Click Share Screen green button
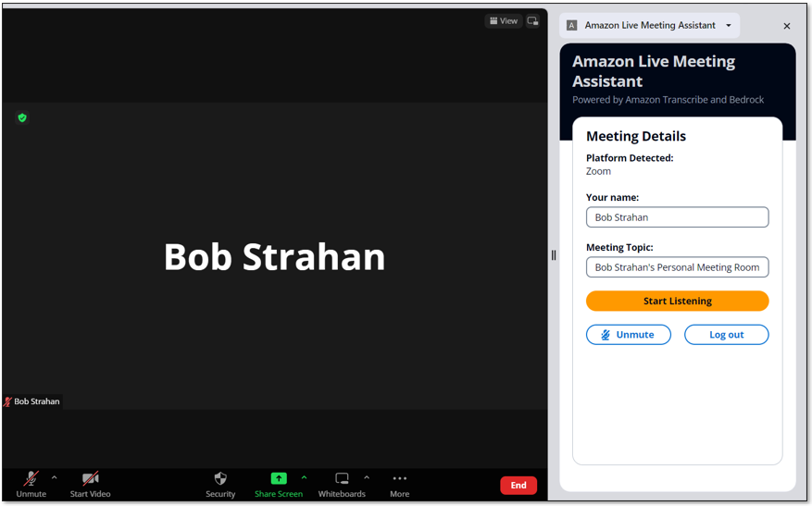Screen dimensions: 812x506 [x=279, y=485]
